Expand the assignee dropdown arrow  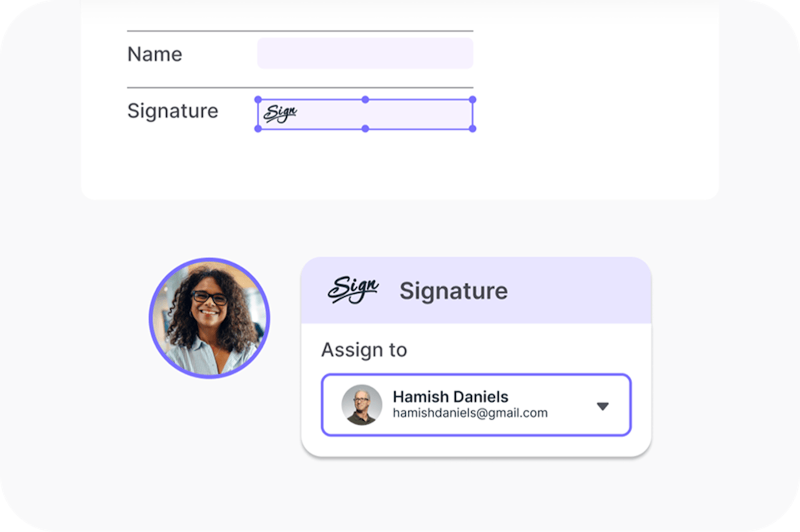point(602,406)
